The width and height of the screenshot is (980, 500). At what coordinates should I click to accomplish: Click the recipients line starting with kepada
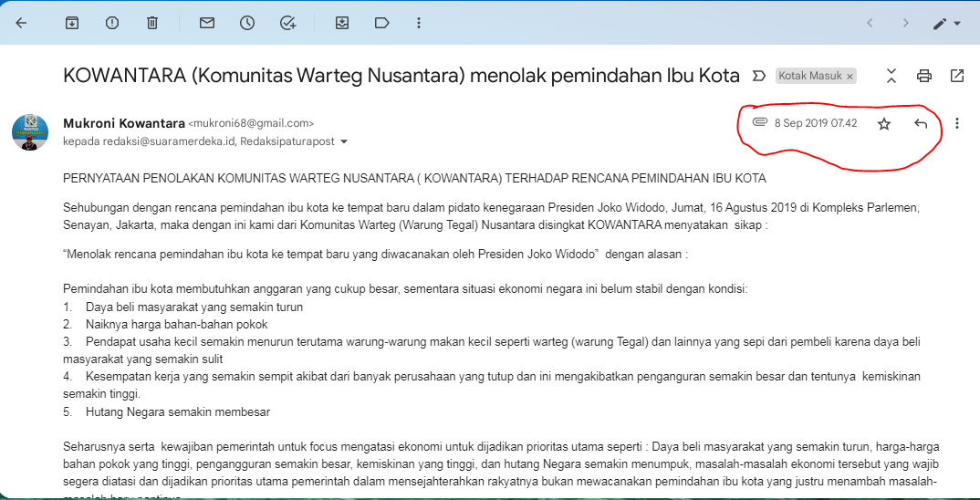tap(199, 141)
